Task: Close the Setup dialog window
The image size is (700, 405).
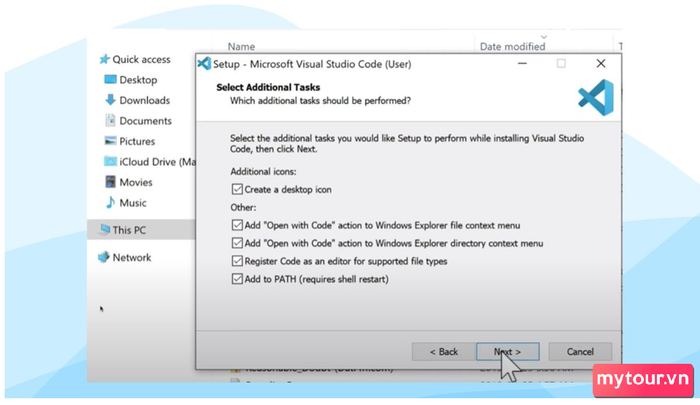Action: [x=601, y=64]
